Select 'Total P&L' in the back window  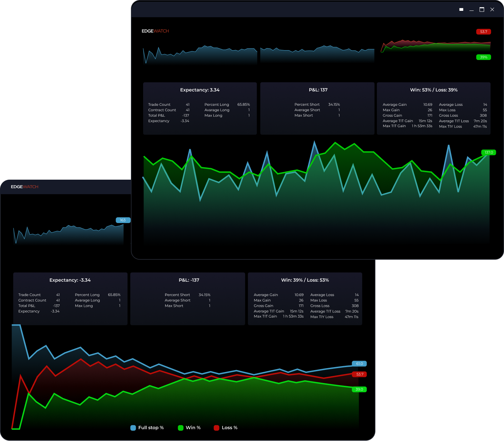click(27, 306)
